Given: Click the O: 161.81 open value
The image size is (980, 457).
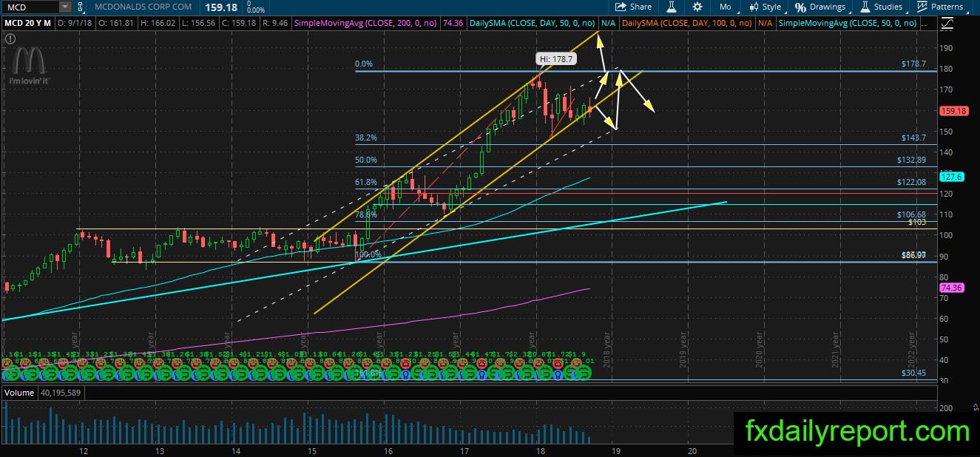Looking at the screenshot, I should (115, 24).
